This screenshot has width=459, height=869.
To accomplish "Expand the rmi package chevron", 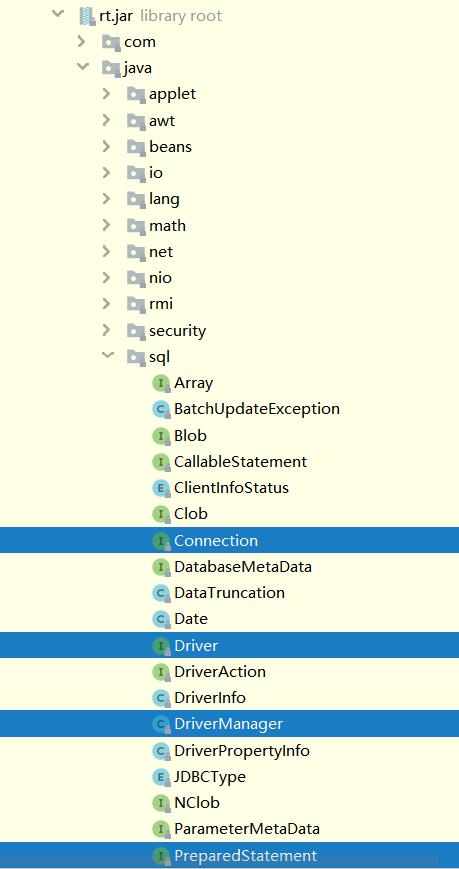I will [x=106, y=304].
